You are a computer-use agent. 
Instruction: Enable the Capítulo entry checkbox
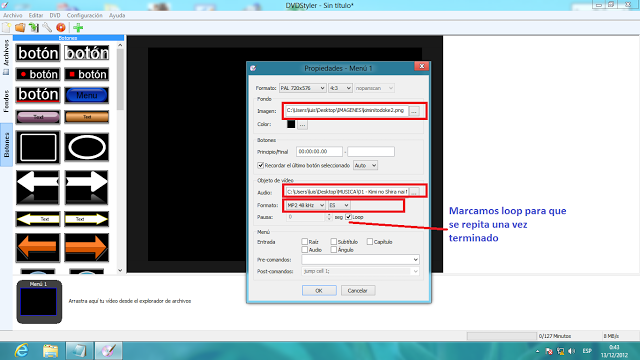[370, 242]
